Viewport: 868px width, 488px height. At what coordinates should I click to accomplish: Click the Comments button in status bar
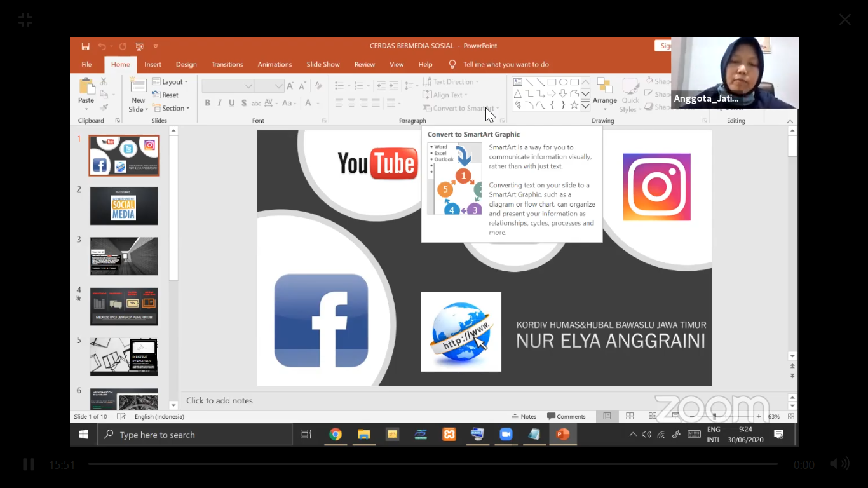click(x=566, y=417)
